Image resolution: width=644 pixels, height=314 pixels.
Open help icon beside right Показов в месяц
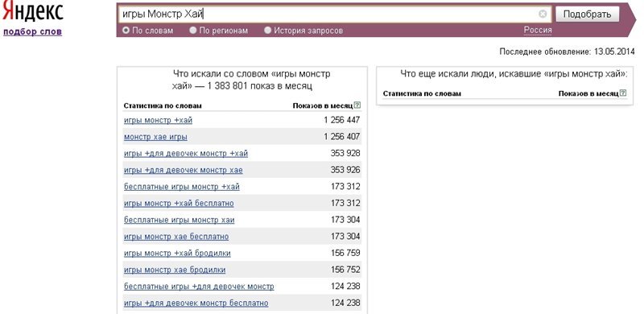(623, 93)
